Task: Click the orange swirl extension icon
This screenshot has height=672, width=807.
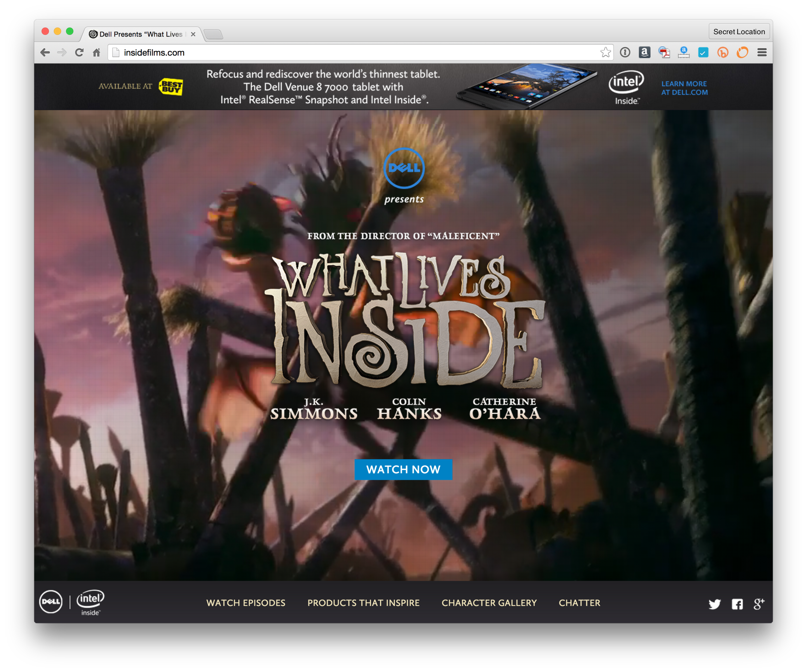Action: tap(742, 52)
